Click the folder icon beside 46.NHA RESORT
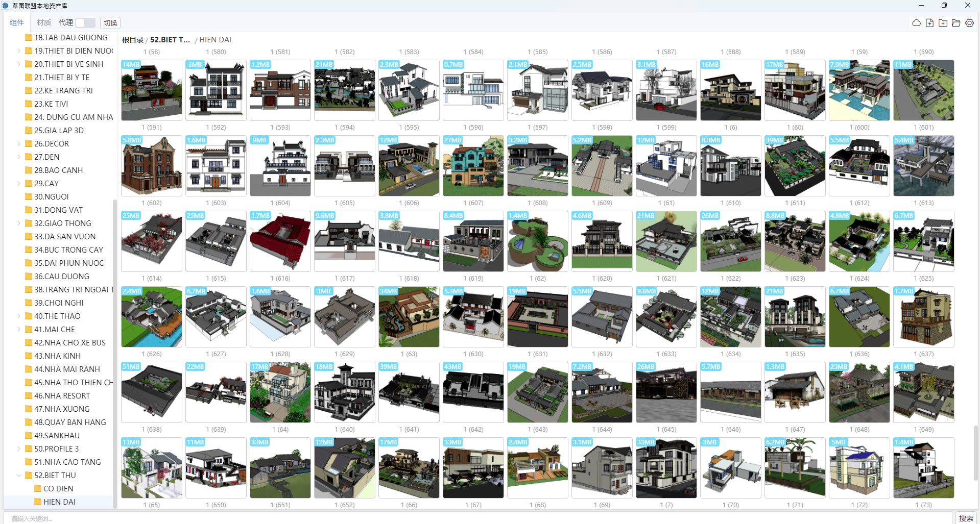The height and width of the screenshot is (524, 980). point(29,396)
